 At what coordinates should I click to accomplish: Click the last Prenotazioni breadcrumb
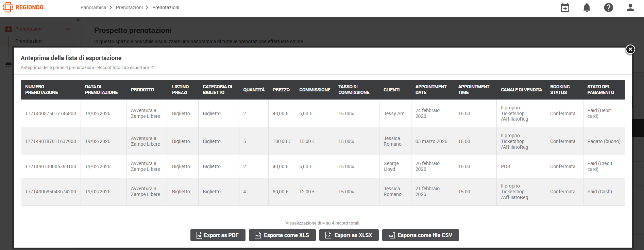coord(166,7)
